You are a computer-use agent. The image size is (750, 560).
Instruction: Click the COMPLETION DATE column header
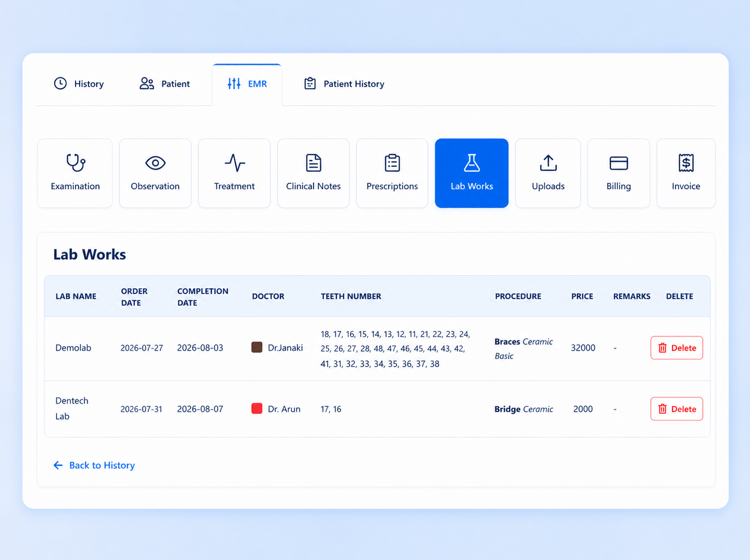tap(203, 297)
